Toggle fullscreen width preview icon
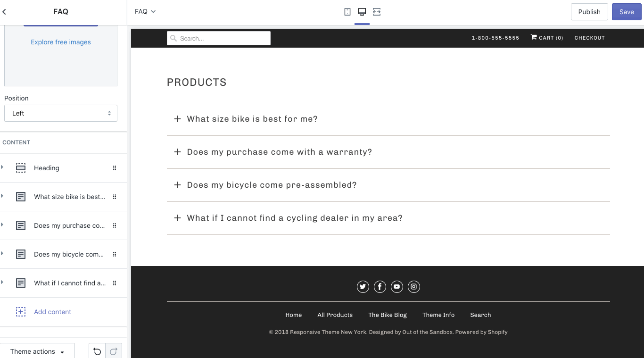This screenshot has height=358, width=644. [376, 12]
